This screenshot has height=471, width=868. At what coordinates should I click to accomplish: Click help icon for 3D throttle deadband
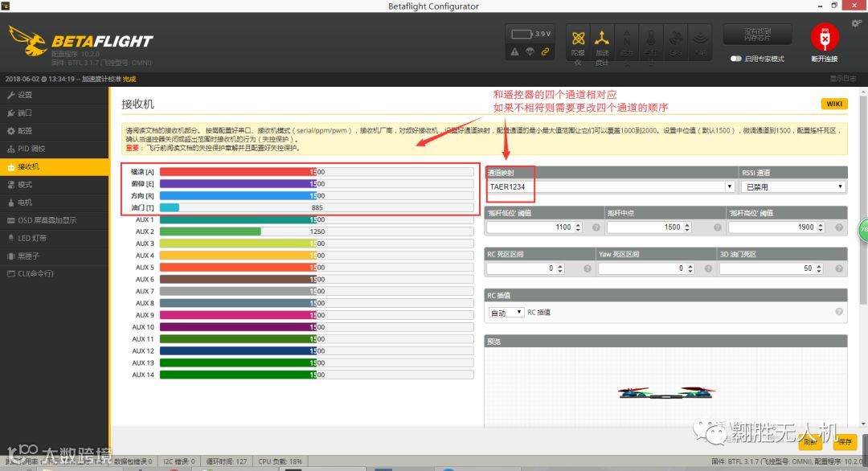pos(839,268)
